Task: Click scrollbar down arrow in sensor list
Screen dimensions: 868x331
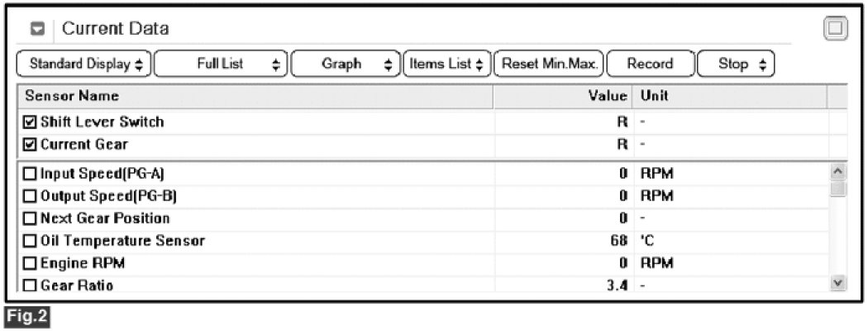Action: [x=837, y=283]
